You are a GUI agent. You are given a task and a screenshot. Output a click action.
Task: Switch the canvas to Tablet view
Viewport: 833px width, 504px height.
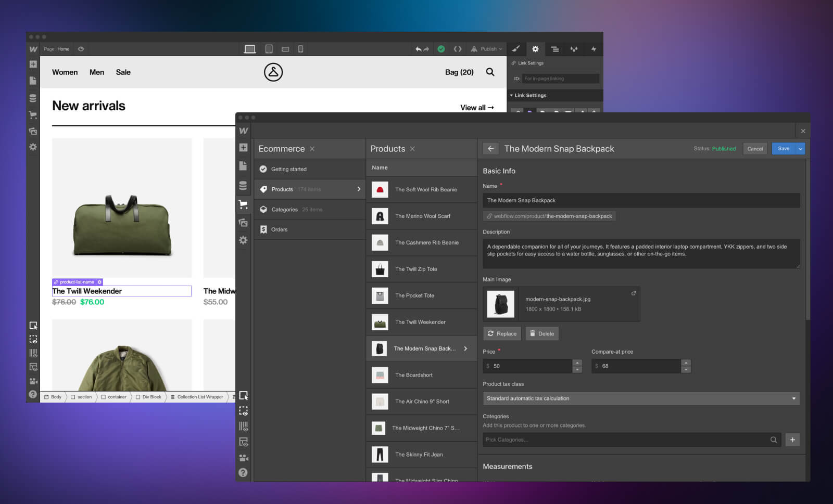269,49
